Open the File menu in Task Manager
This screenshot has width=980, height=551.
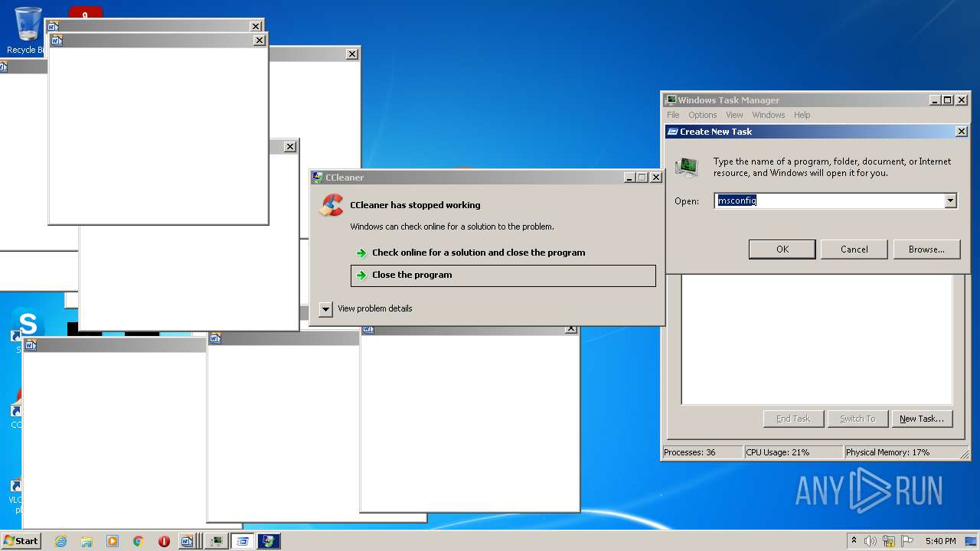click(x=673, y=116)
